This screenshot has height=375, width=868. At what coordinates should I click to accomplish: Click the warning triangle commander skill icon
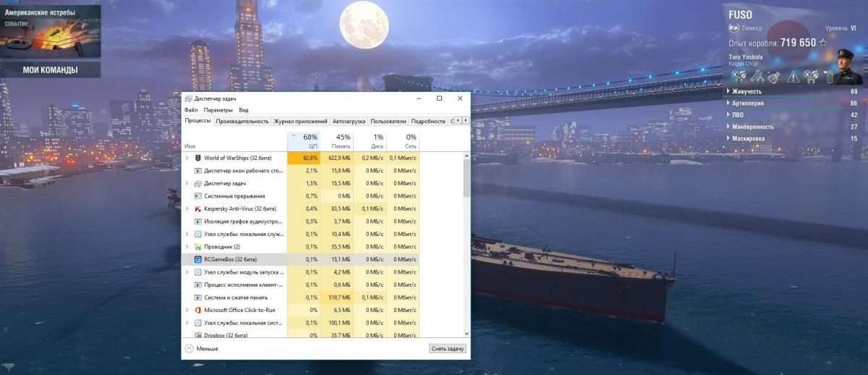pyautogui.click(x=793, y=76)
